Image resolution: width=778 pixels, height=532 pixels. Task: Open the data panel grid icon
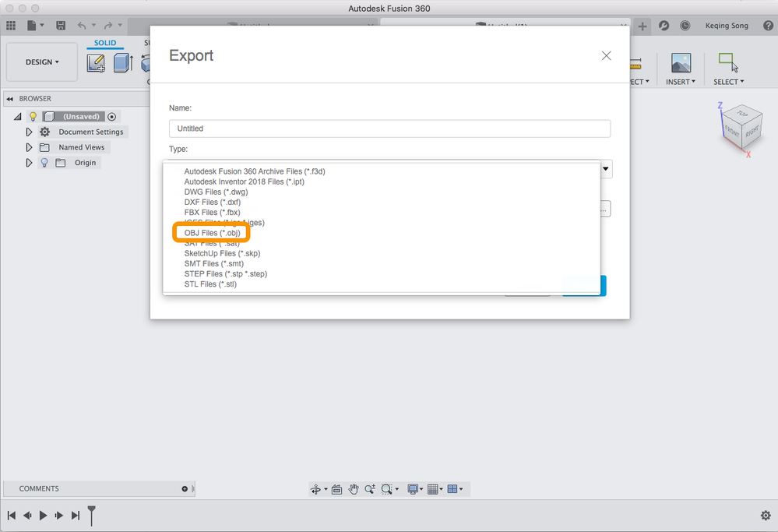11,25
